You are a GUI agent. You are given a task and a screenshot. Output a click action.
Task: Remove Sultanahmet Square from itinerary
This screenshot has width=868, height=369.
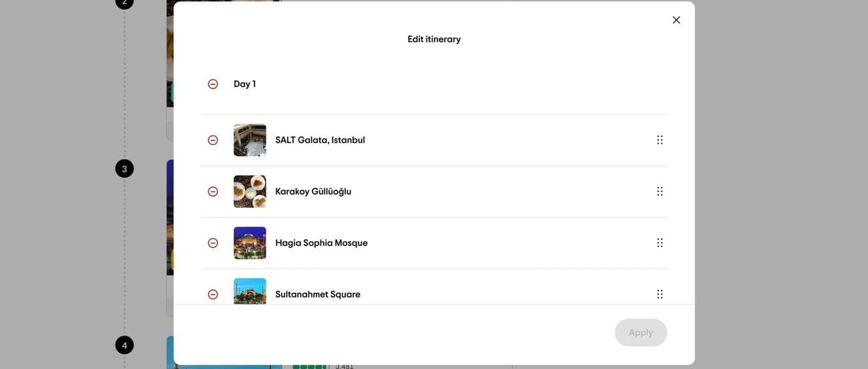tap(213, 294)
